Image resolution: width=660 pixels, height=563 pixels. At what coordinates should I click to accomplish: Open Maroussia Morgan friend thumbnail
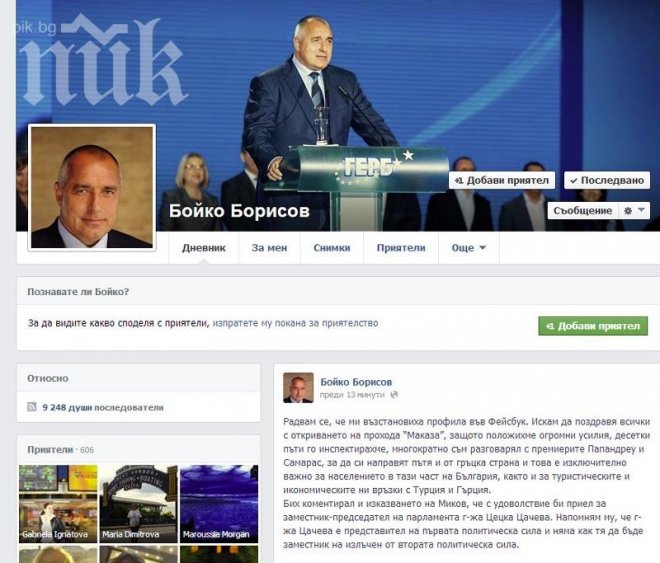[x=219, y=504]
